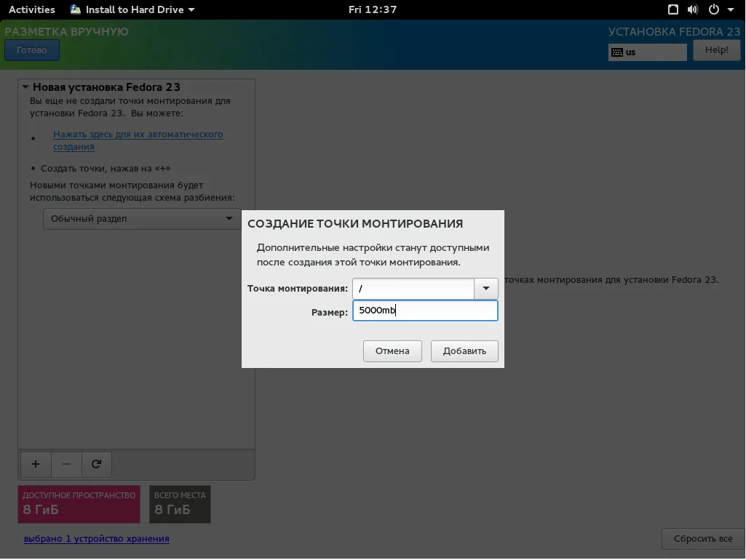746x560 pixels.
Task: Click the minus icon to remove mount point
Action: (x=66, y=464)
